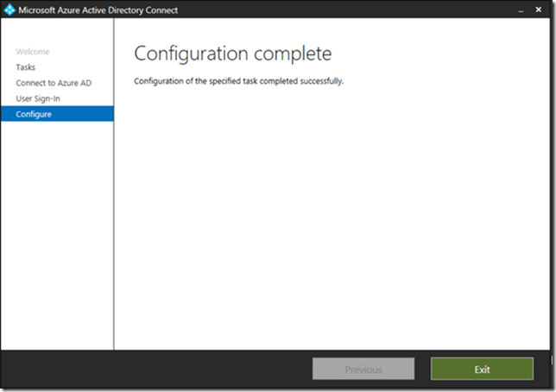Go to the Tasks step
The image size is (556, 392).
(25, 67)
